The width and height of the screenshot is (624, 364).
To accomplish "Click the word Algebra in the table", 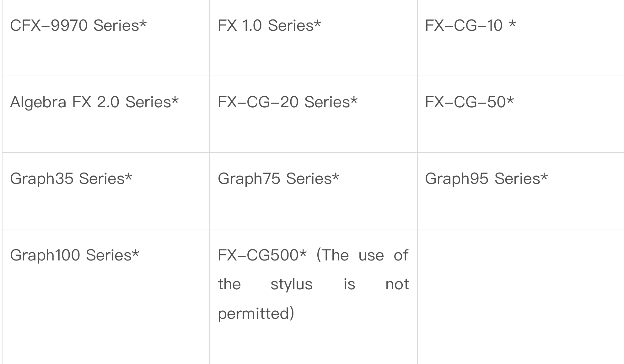I will tap(38, 102).
